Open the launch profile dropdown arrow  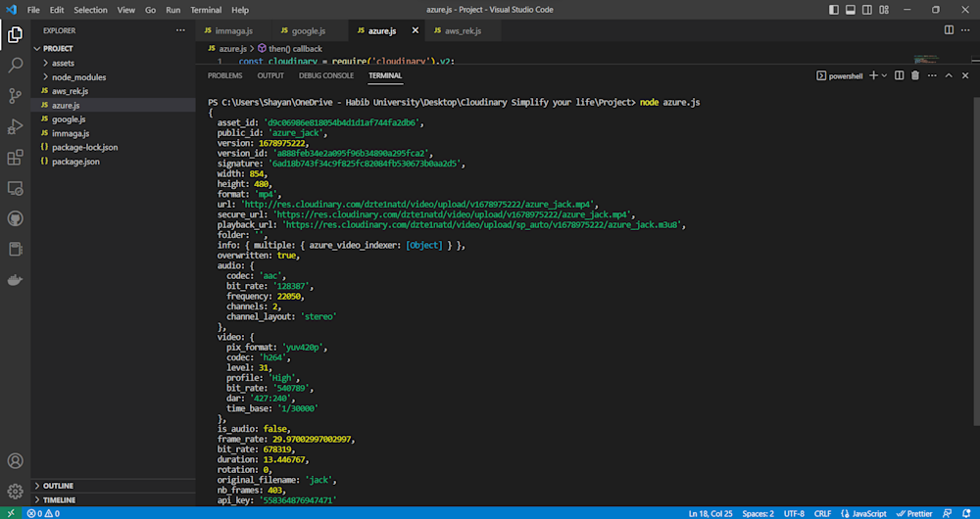(884, 75)
